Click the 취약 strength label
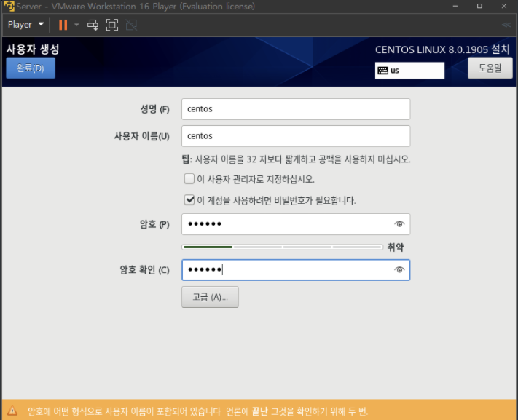This screenshot has height=420, width=518. [x=396, y=247]
